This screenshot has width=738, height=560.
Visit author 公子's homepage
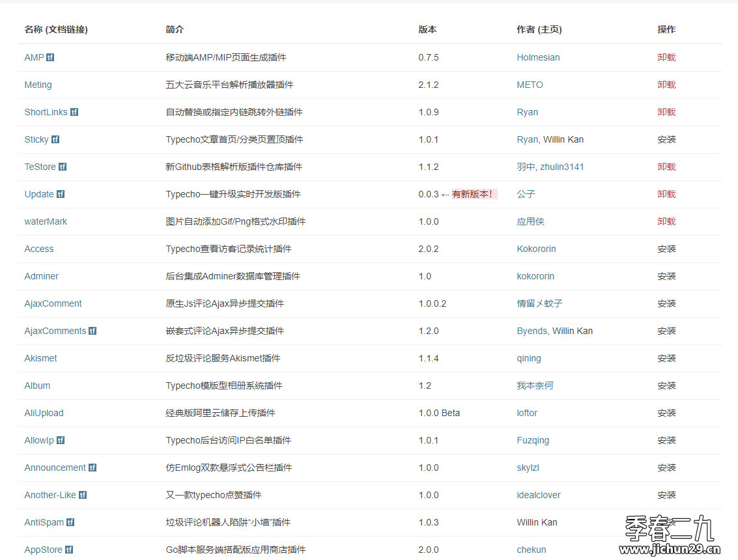[526, 194]
